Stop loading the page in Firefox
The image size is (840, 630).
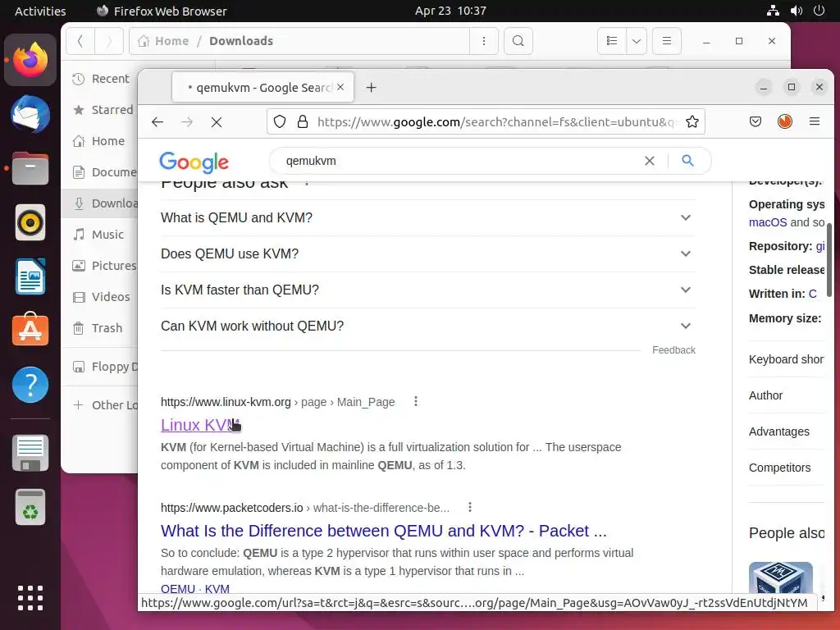pos(217,122)
